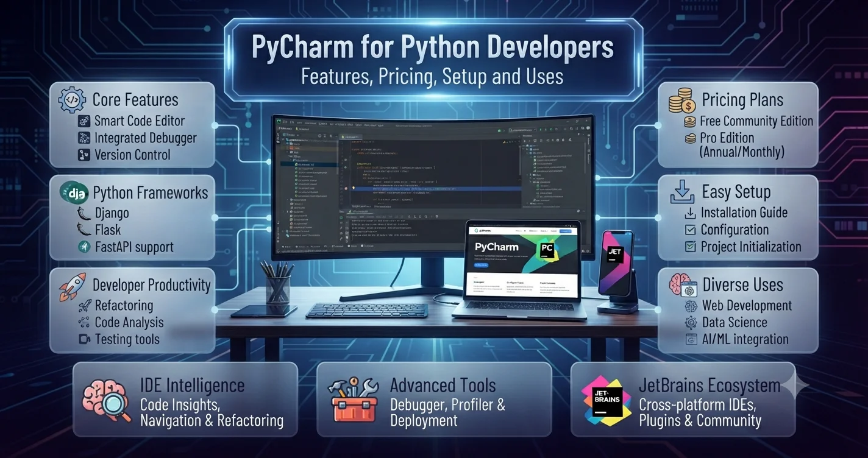Click the download icon beside Installation Guide
Screen dimensions: 868x458
click(691, 213)
